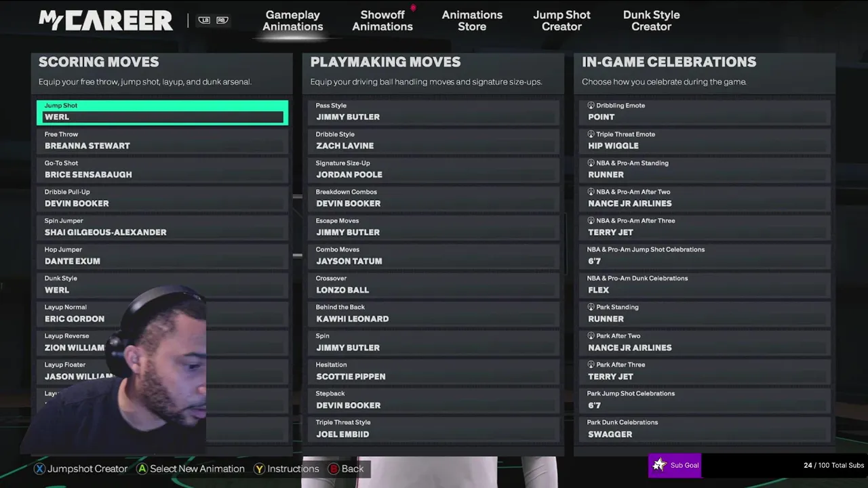Click the icon beside Park Standing
The image size is (868, 488).
[591, 307]
